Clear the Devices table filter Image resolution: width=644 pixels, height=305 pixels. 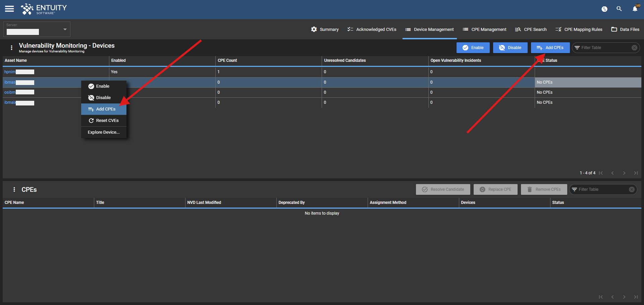[634, 48]
